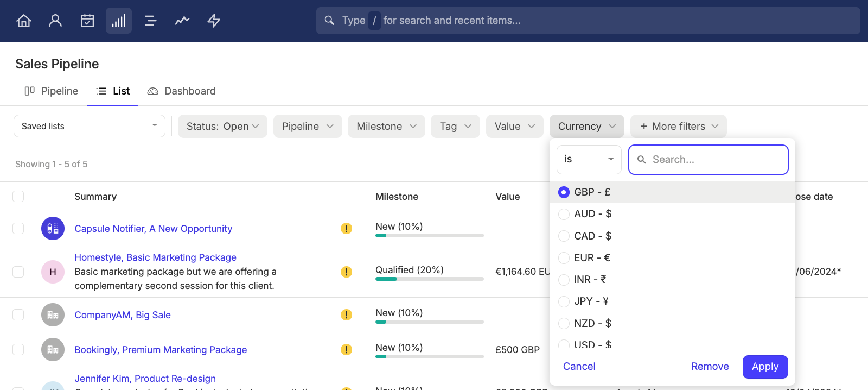The image size is (868, 390).
Task: Open the Projects list icon in the nav bar
Action: click(151, 21)
